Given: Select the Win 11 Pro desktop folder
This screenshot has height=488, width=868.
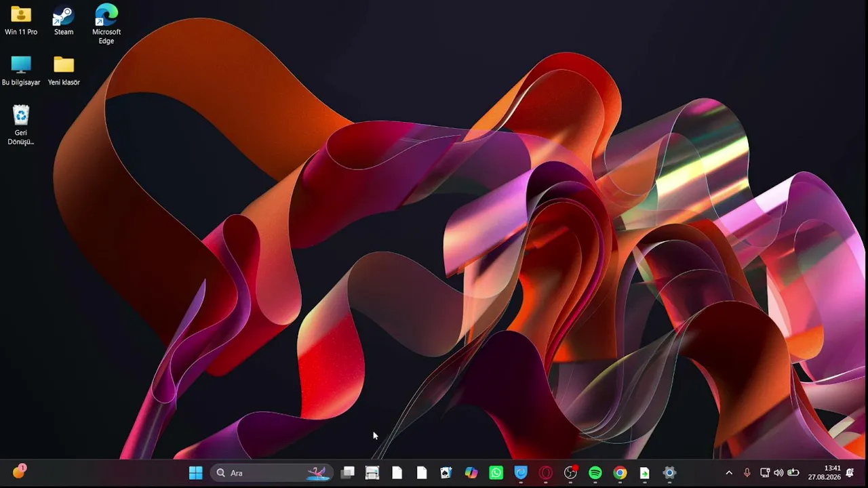Looking at the screenshot, I should tap(21, 20).
